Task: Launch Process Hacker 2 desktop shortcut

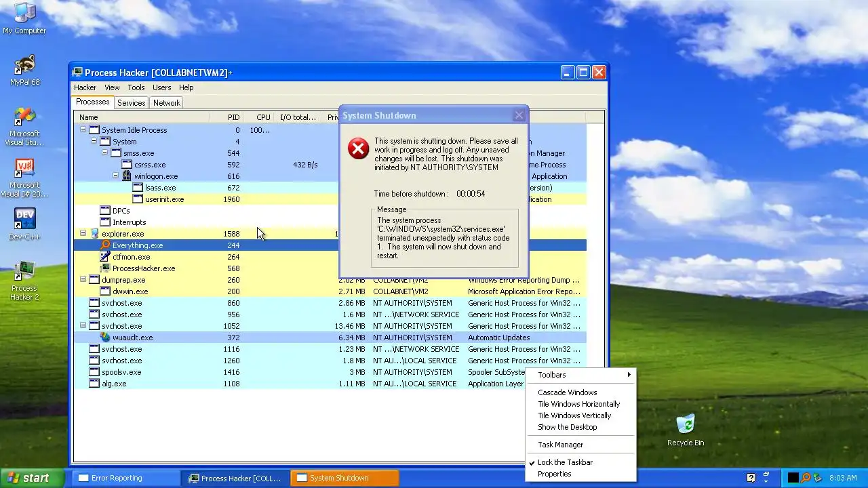Action: point(24,281)
